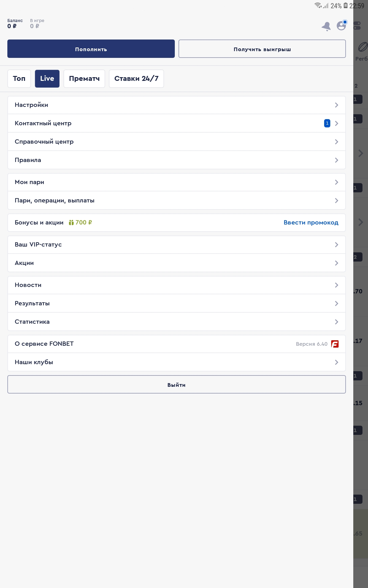This screenshot has height=588, width=368.
Task: Expand the Настройки chevron
Action: pos(336,105)
